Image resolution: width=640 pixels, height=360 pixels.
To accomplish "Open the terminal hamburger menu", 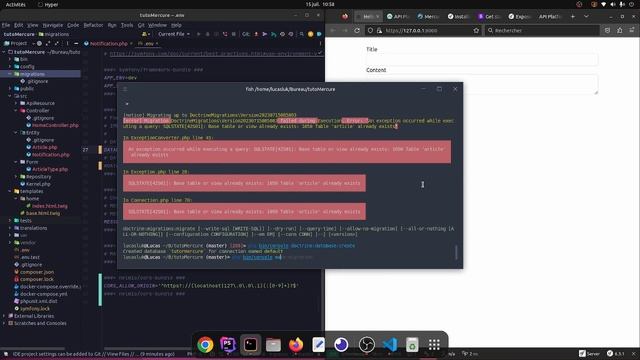I will 125,89.
